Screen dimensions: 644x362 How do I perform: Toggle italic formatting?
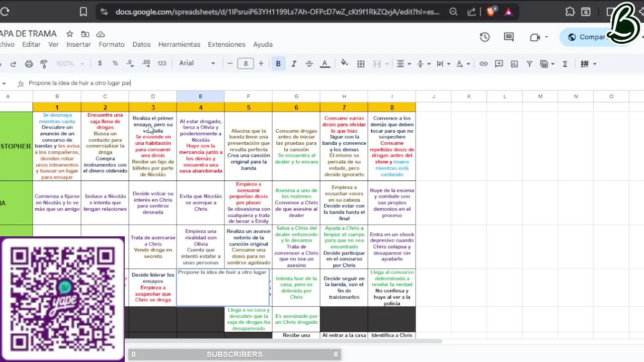click(x=294, y=64)
